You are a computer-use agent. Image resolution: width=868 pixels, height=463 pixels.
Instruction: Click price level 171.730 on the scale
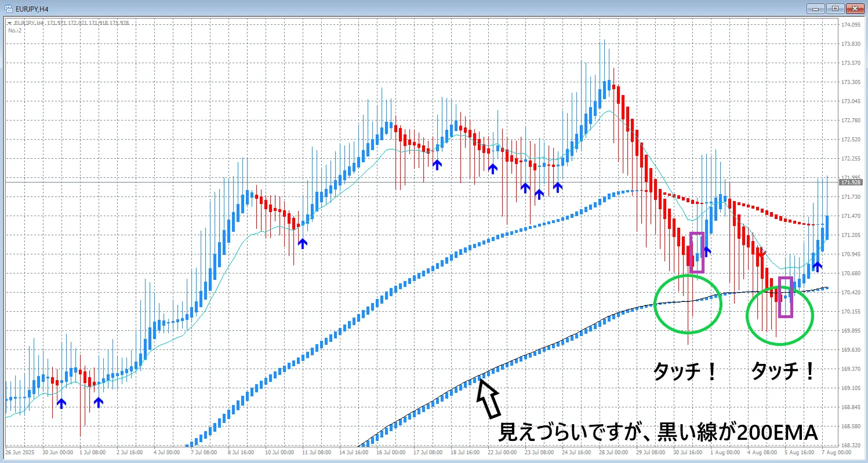pyautogui.click(x=851, y=197)
